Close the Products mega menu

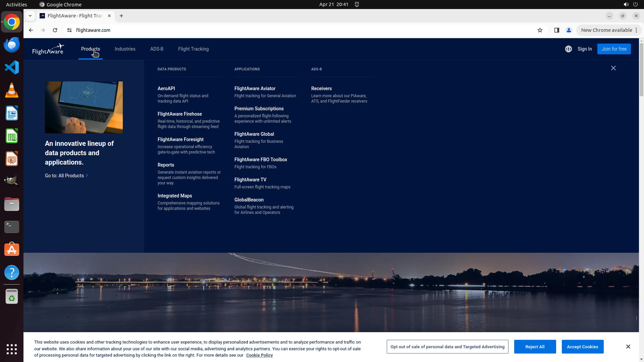[613, 68]
